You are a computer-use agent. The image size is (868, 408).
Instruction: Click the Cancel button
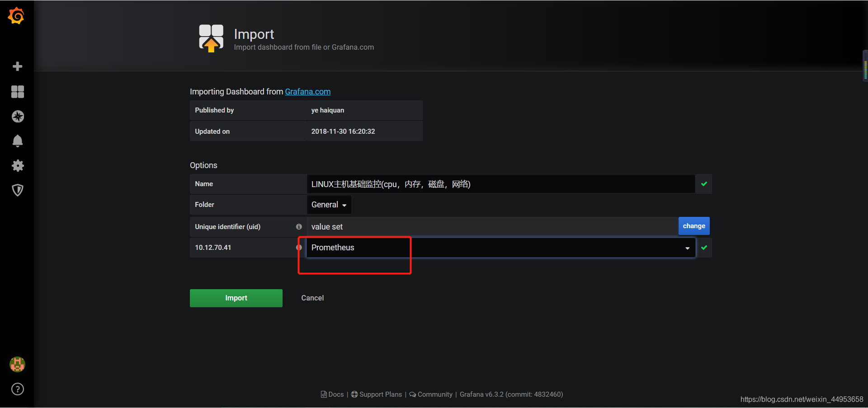coord(312,298)
